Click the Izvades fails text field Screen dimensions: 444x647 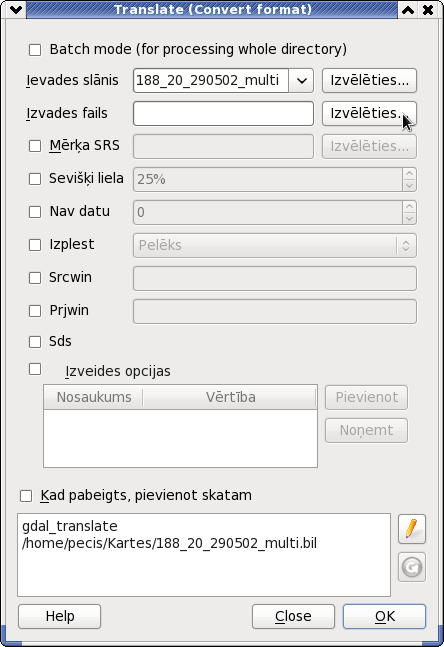pos(223,113)
